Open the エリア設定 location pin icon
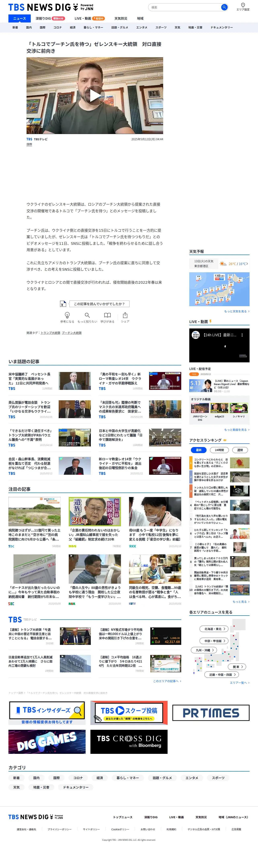Image resolution: width=258 pixels, height=868 pixels. coord(243,5)
